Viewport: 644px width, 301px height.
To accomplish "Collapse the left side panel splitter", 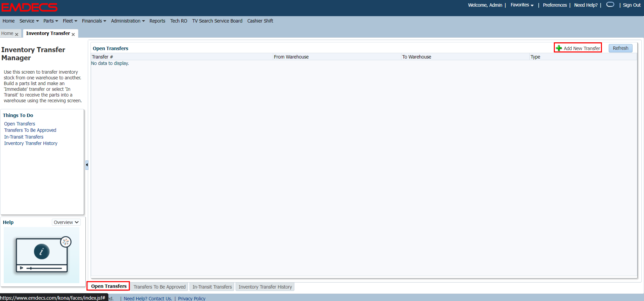I will (87, 165).
